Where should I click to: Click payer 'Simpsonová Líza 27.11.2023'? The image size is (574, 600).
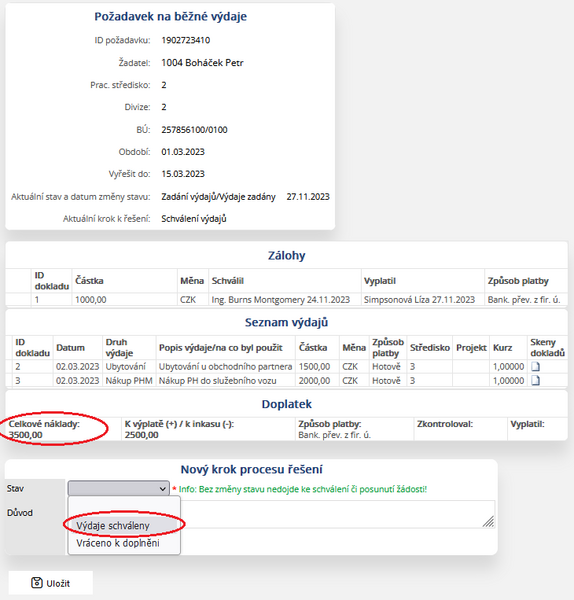pos(419,300)
